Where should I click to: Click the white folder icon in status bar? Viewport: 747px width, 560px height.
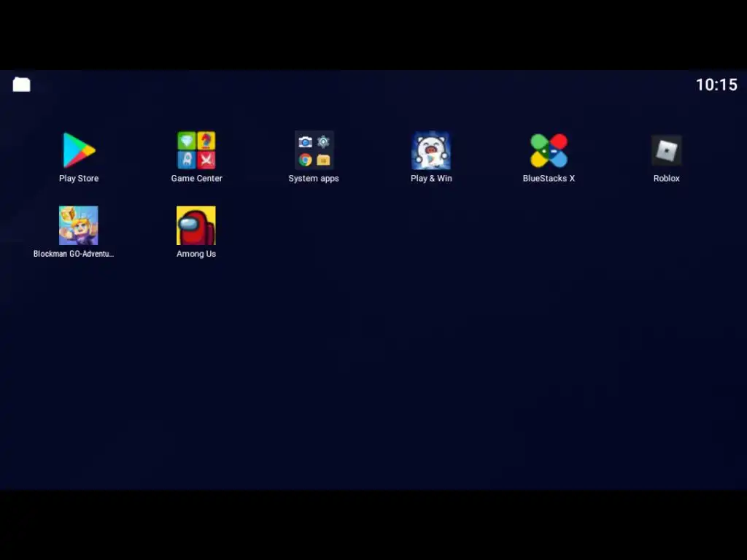pos(21,85)
